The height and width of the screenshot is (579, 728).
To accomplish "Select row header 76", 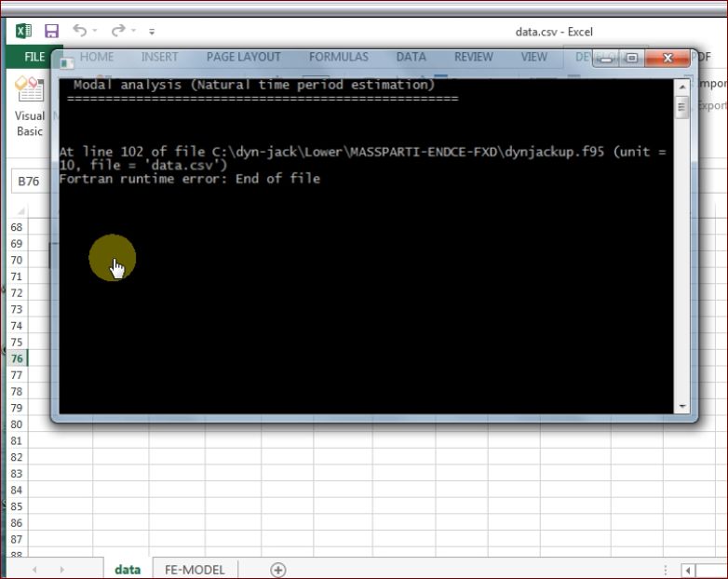I will click(x=17, y=358).
